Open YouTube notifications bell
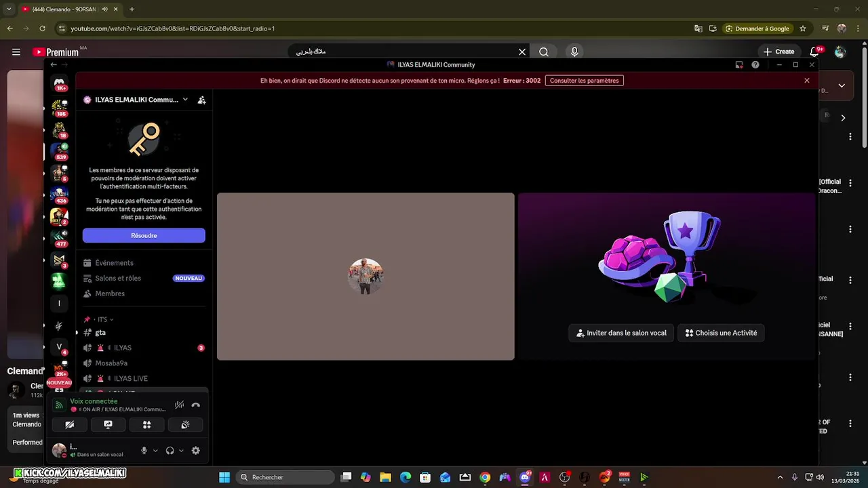 816,52
